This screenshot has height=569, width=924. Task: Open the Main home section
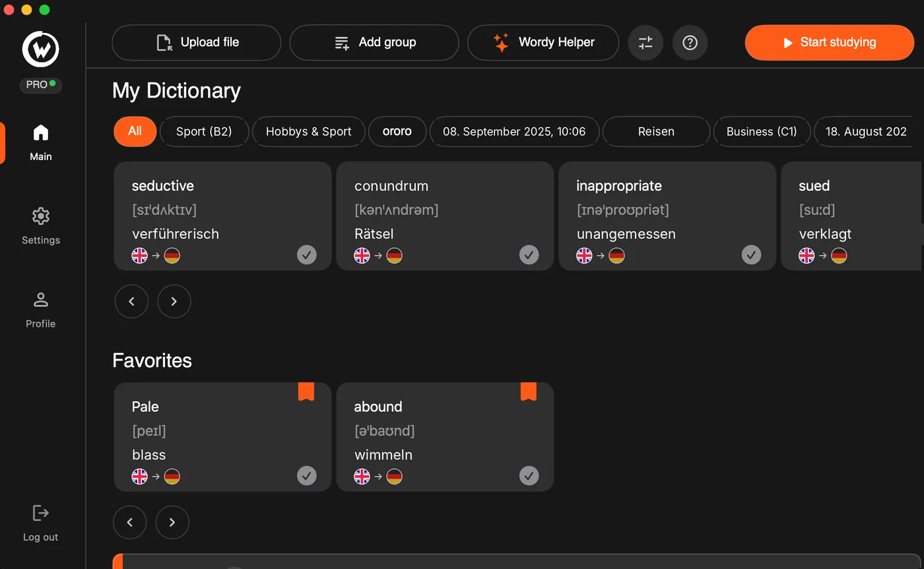(40, 143)
